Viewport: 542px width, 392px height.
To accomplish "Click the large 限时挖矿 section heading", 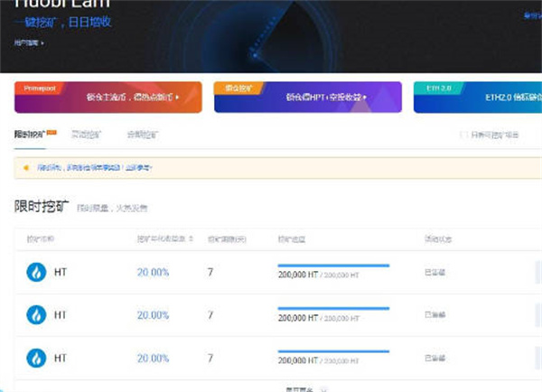I will click(42, 206).
